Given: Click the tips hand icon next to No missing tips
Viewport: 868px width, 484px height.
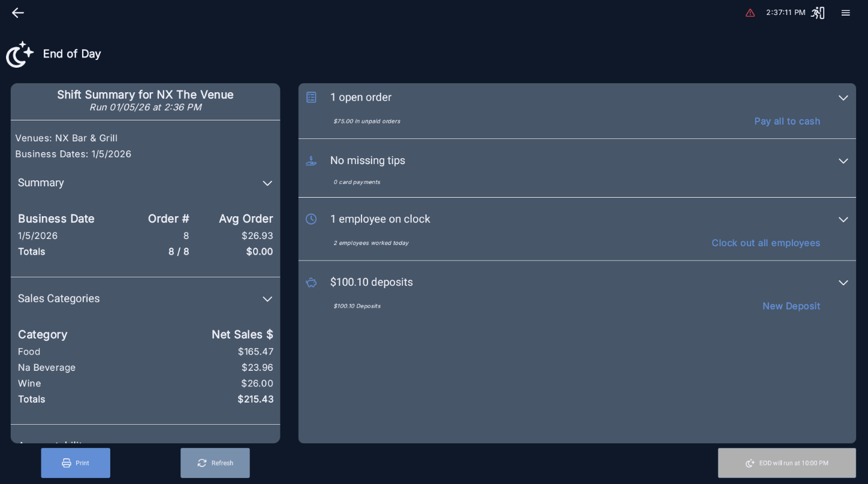Looking at the screenshot, I should pos(311,161).
